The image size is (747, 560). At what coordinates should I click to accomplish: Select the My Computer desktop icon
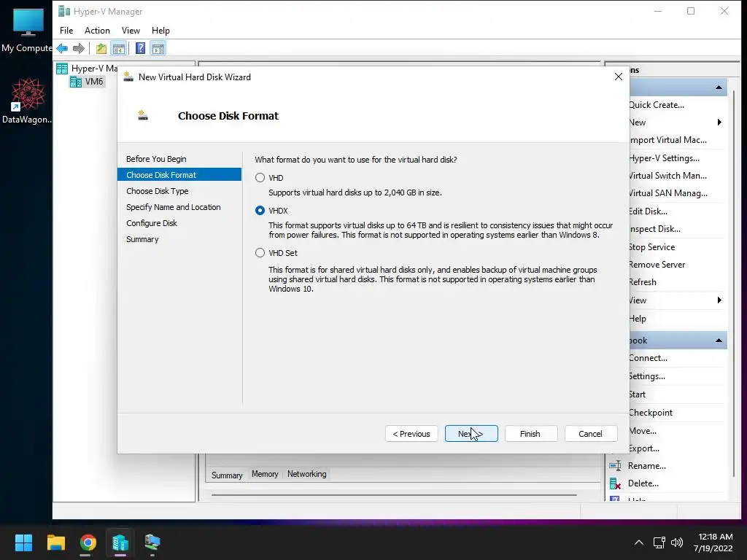tap(27, 31)
